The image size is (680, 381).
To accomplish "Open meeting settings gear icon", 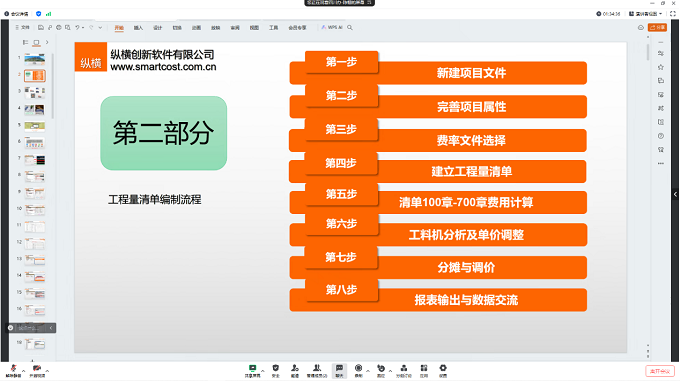I will pyautogui.click(x=443, y=371).
